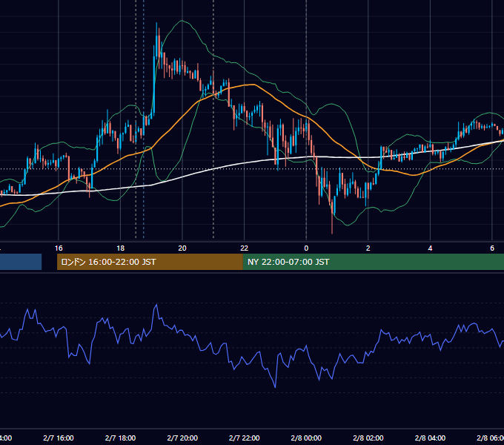Click the 2/7 20:00 date label
This screenshot has width=504, height=445.
[182, 438]
